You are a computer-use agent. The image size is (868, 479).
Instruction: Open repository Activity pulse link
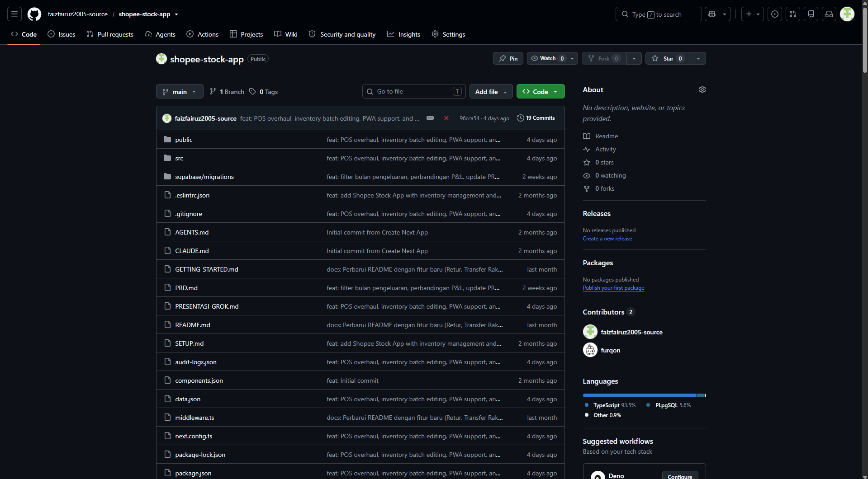point(600,149)
